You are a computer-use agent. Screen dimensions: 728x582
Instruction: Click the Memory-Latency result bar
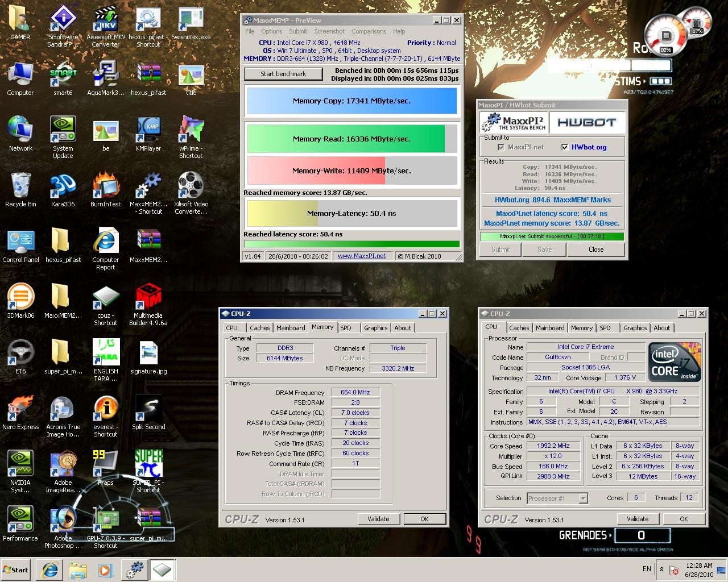point(351,214)
